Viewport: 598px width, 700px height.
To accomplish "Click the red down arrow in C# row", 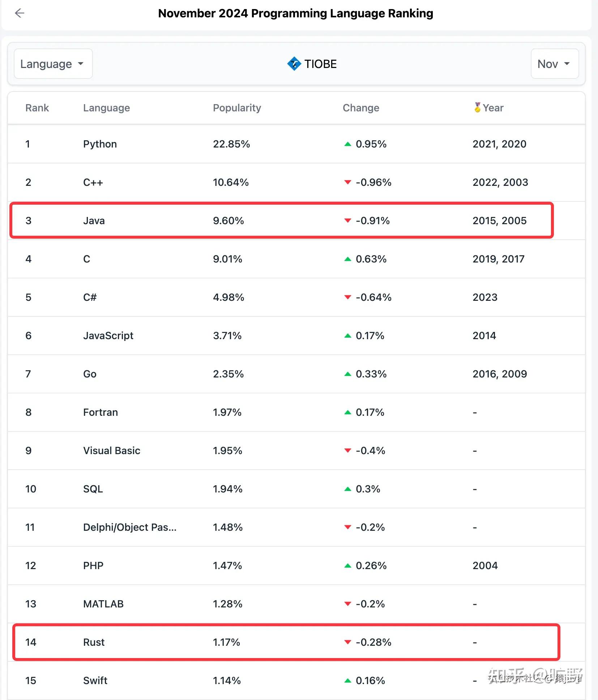I will pos(348,297).
